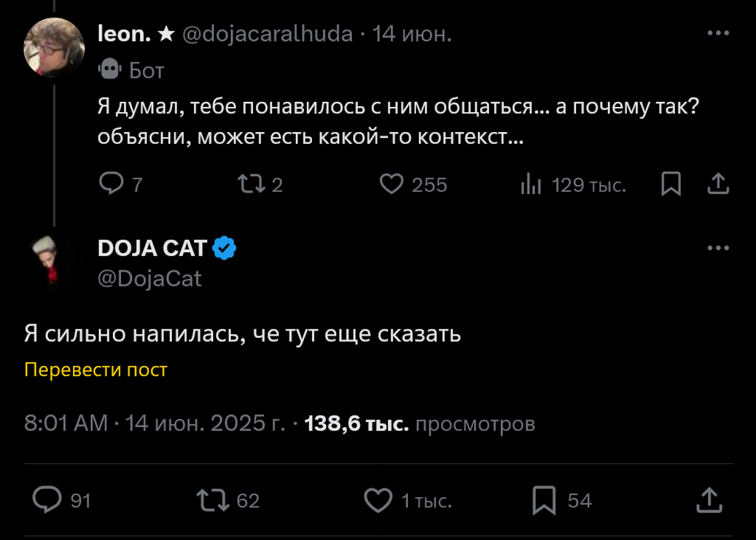This screenshot has width=756, height=540.
Task: Like DOJA CAT post with 1 тыс. likes
Action: 378,500
